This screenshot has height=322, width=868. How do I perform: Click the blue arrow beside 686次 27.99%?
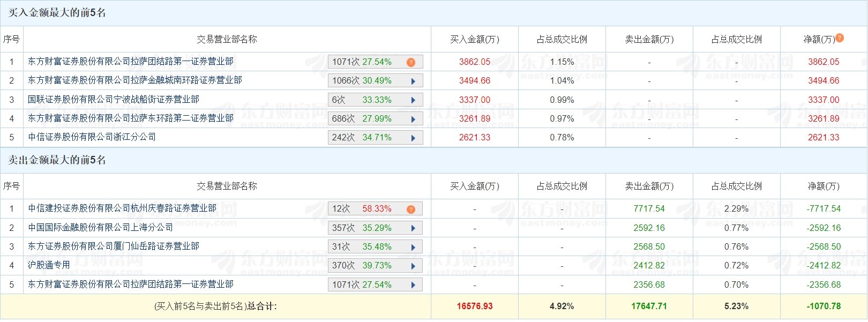[413, 119]
